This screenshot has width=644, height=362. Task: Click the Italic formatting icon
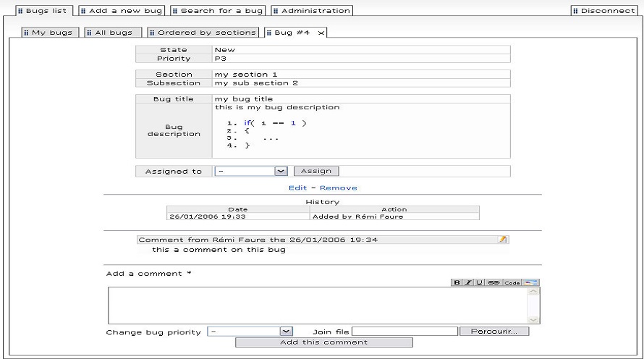tap(468, 282)
